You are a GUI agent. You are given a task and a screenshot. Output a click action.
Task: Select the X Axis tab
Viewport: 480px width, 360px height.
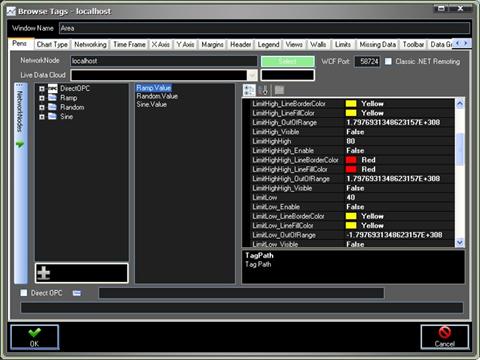coord(161,44)
